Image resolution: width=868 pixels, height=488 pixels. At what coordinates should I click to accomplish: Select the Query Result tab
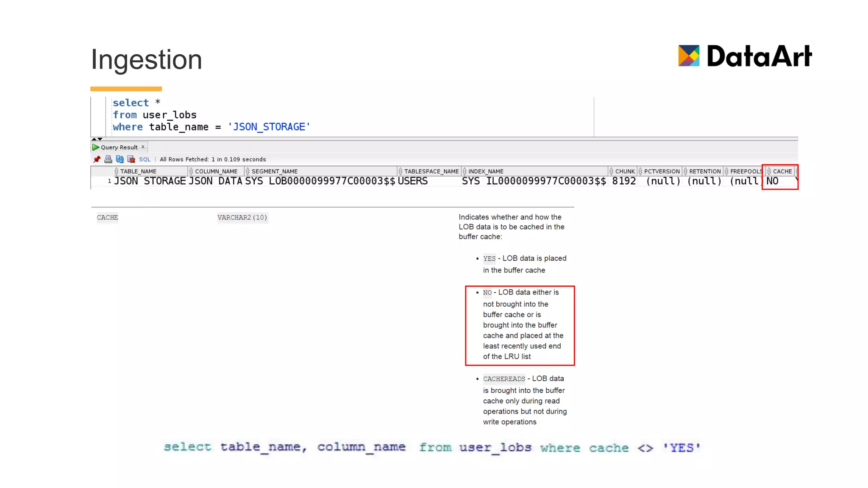coord(119,147)
